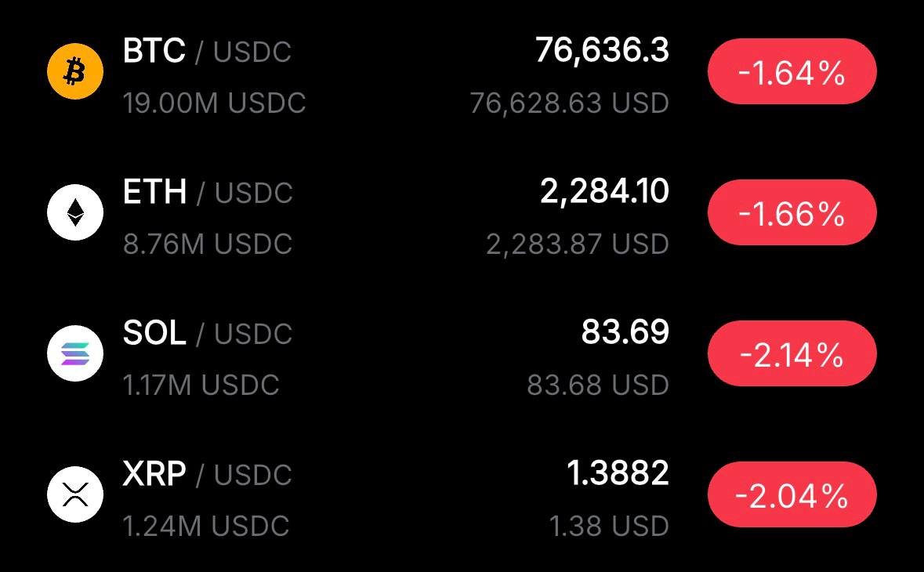Screen dimensions: 924x572
Task: Select the BTC price 76,636.3
Action: [602, 51]
